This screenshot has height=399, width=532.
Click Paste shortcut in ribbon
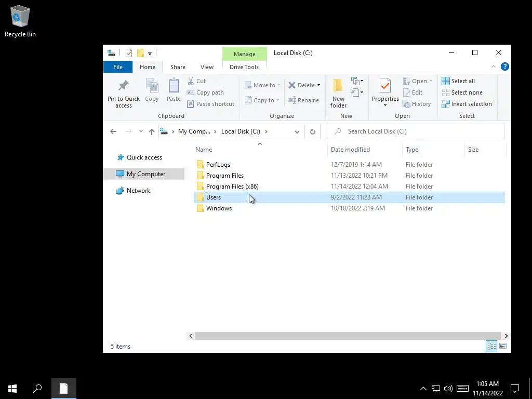click(210, 104)
